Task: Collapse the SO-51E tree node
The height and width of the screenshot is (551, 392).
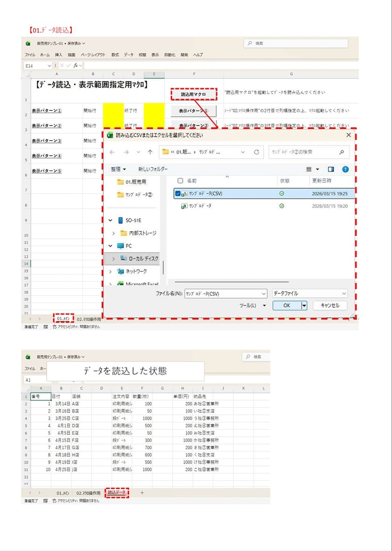Action: pyautogui.click(x=111, y=220)
